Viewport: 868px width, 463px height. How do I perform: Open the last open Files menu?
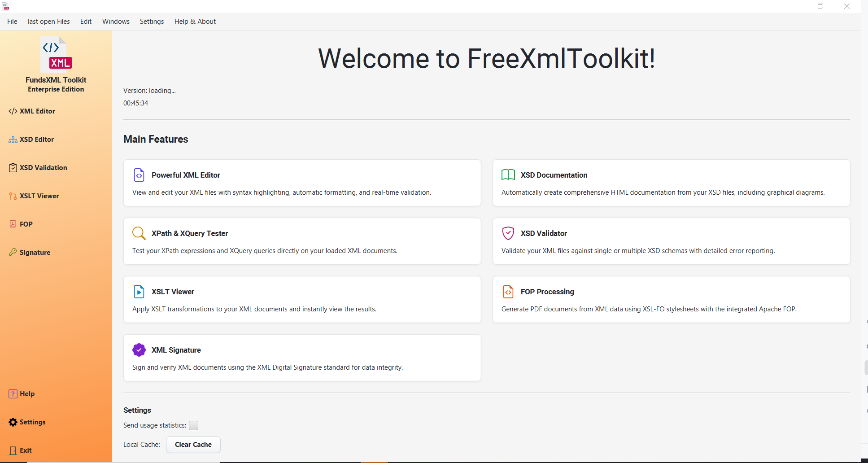click(49, 22)
